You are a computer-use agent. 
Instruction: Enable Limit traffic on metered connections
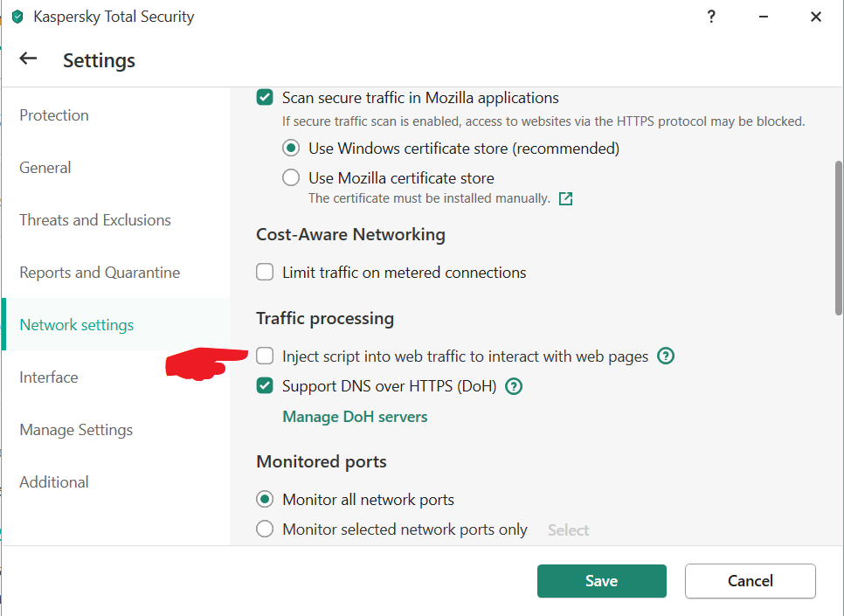(x=264, y=272)
